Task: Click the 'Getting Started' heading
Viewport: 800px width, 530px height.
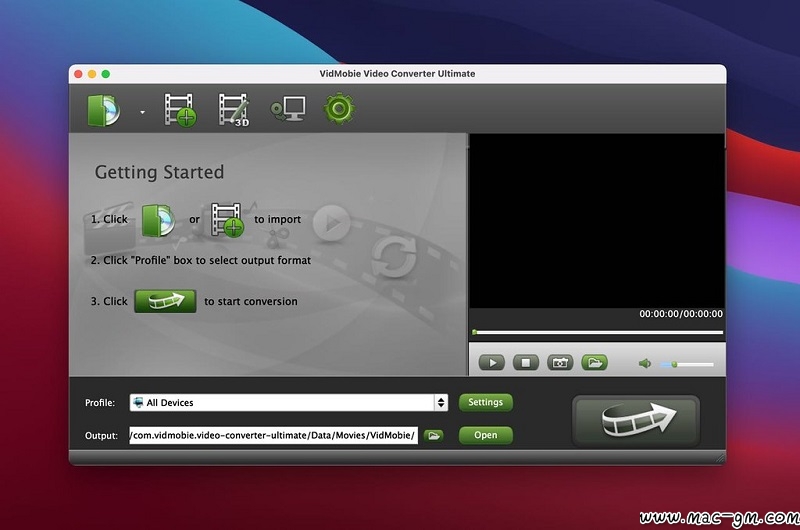Action: coord(159,172)
